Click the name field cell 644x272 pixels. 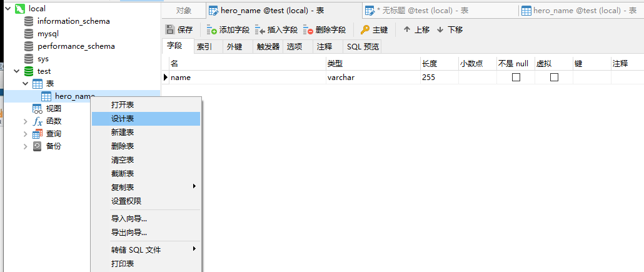click(x=248, y=78)
